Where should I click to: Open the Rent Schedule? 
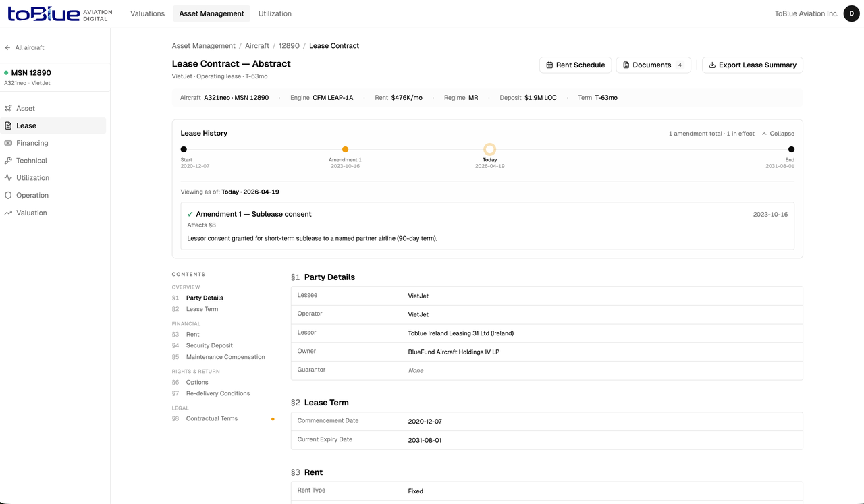[576, 65]
